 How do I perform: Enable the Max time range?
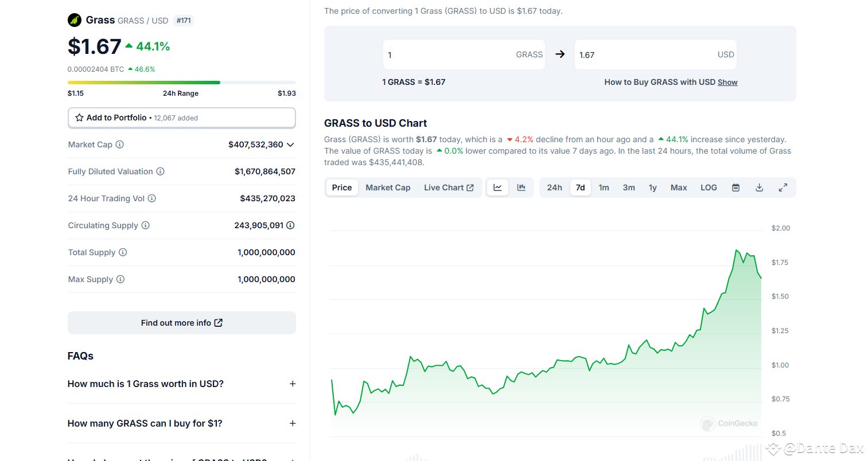(678, 187)
